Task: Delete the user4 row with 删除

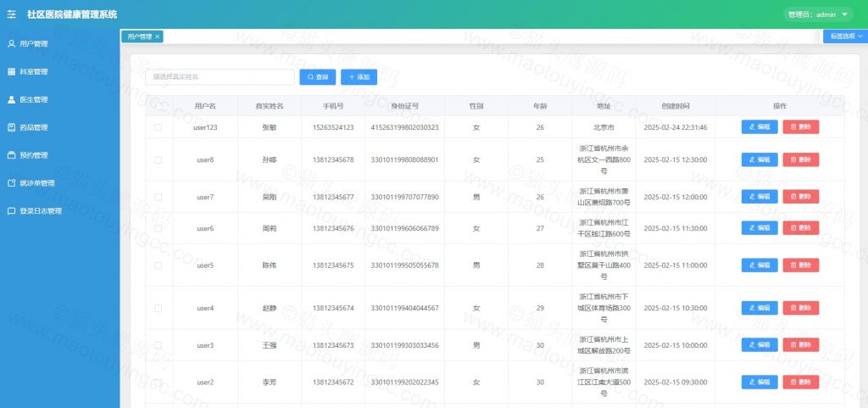Action: [801, 309]
